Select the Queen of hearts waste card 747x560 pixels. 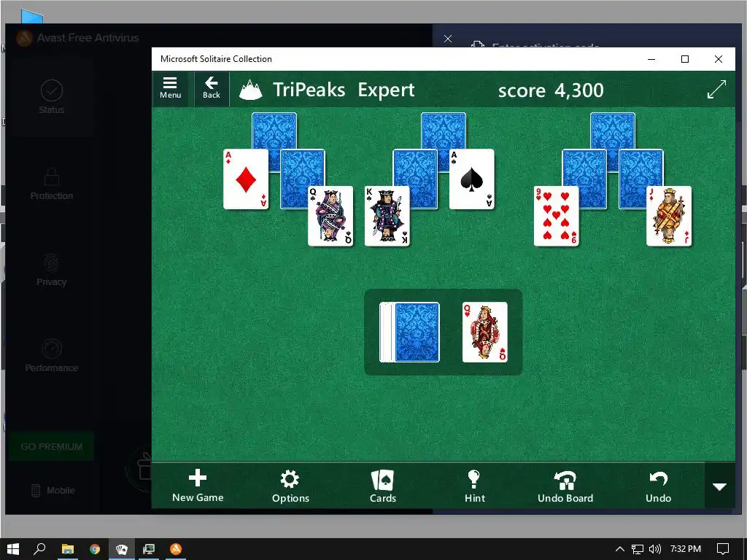click(x=484, y=332)
